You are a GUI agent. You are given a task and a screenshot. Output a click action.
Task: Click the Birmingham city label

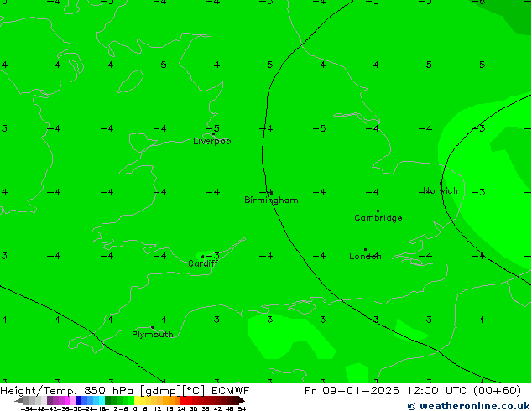(271, 200)
